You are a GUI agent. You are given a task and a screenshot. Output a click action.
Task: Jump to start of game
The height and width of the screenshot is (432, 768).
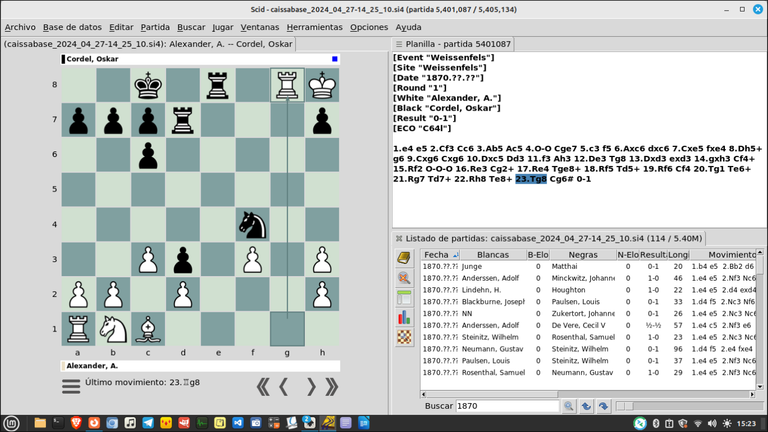pos(263,387)
